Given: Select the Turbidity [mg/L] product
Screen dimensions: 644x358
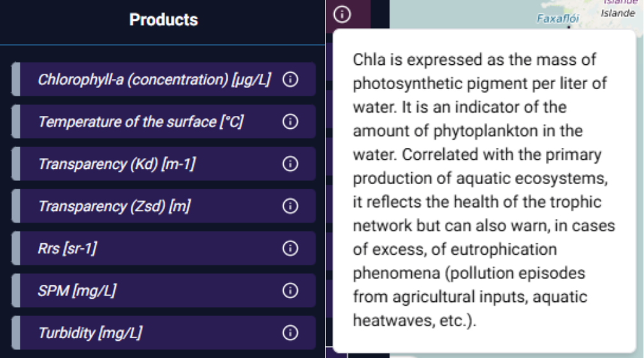Looking at the screenshot, I should pyautogui.click(x=90, y=333).
